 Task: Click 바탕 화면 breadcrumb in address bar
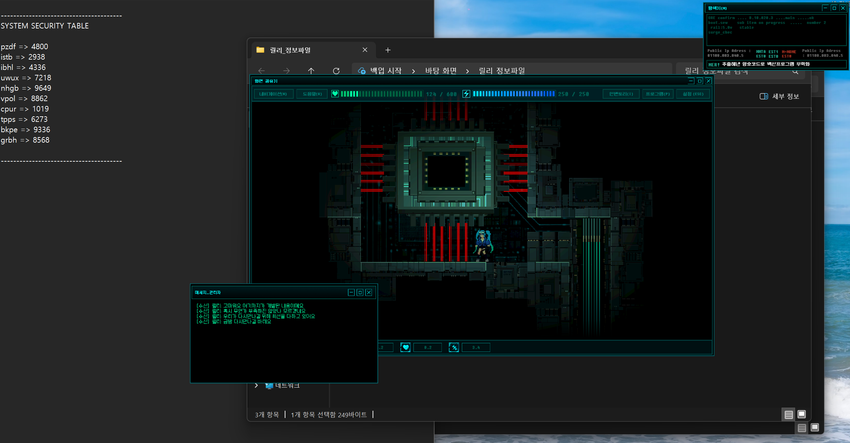[441, 71]
